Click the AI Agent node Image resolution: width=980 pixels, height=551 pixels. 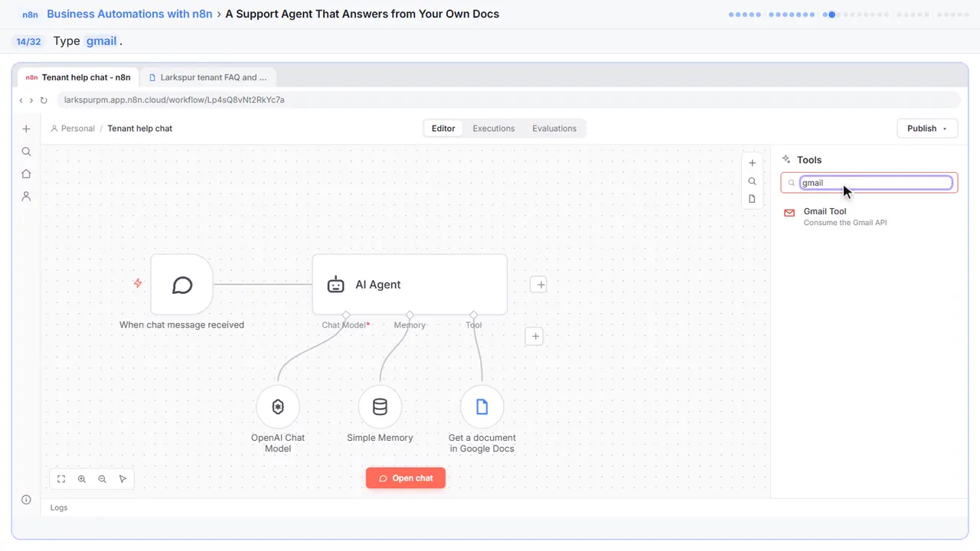point(410,285)
